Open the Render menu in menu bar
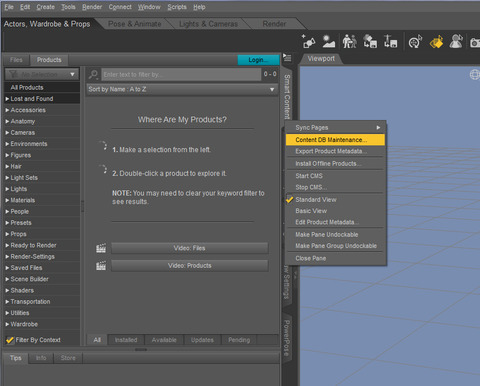 (x=92, y=7)
